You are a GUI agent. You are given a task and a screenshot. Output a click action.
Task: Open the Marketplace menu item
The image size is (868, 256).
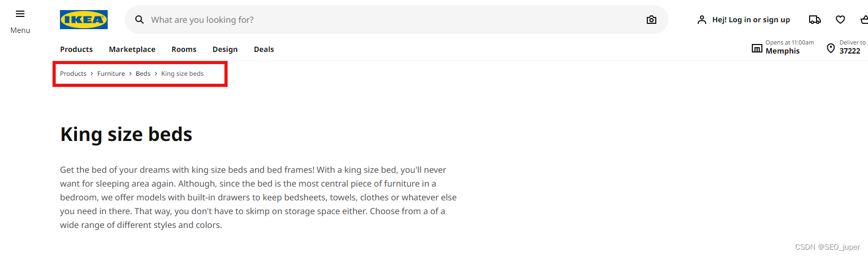coord(132,49)
